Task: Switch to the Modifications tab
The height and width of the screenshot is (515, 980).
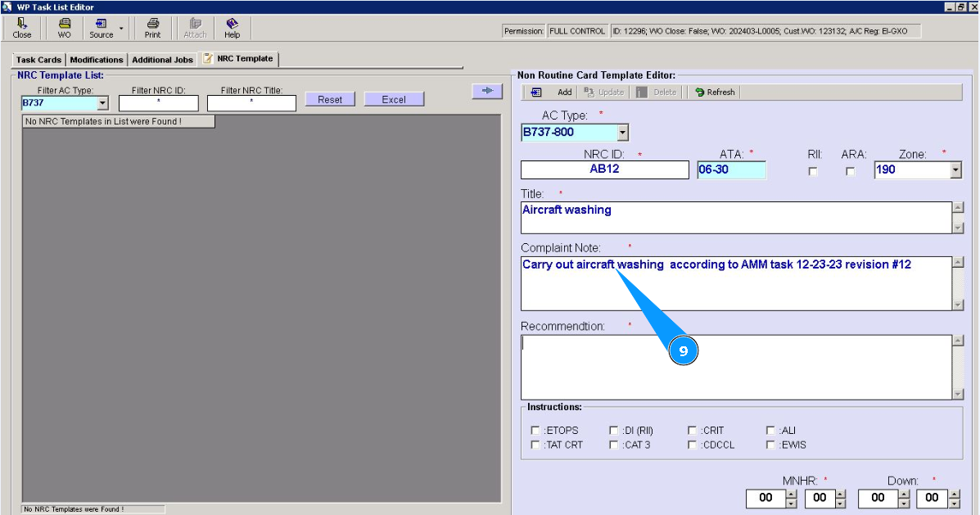Action: point(97,60)
